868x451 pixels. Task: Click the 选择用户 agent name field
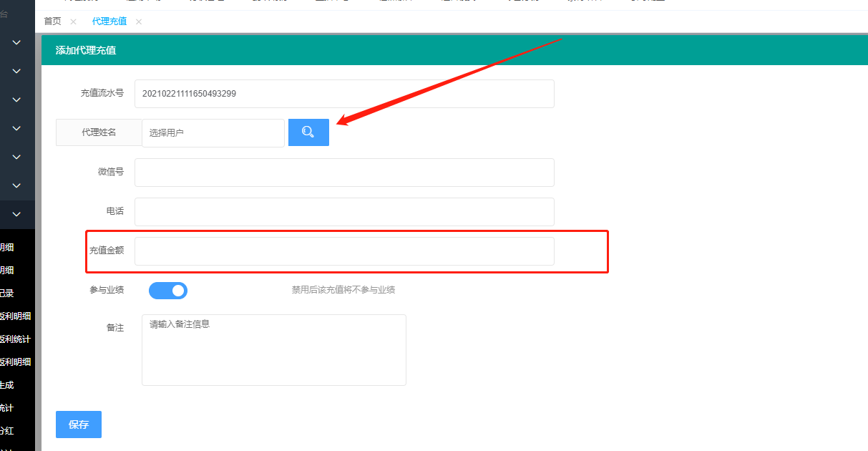[x=213, y=133]
